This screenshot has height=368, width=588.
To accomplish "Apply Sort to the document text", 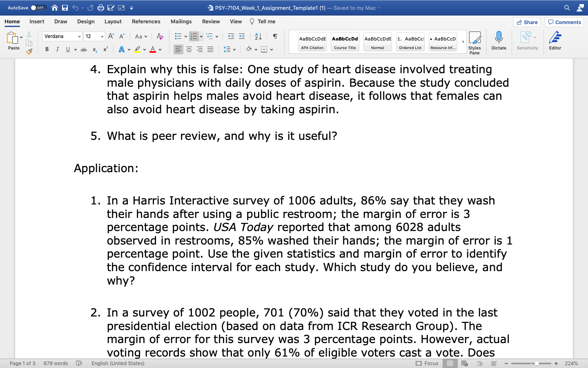I will click(258, 36).
